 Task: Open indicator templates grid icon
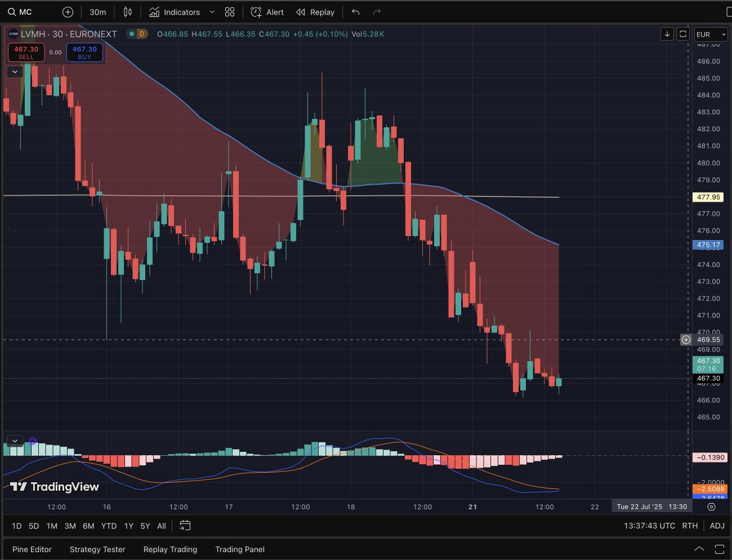coord(229,12)
